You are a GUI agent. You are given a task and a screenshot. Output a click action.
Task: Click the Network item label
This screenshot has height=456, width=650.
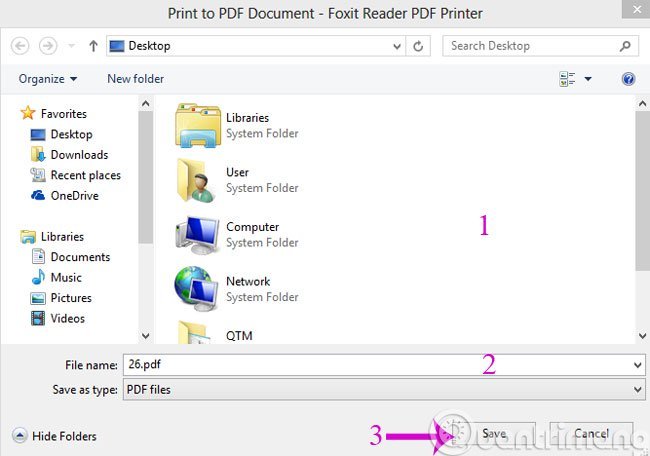(x=248, y=281)
